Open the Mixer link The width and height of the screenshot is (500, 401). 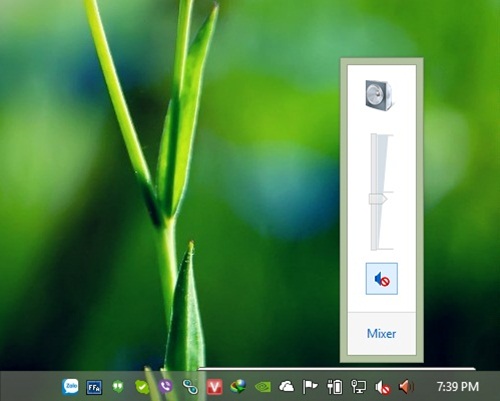point(381,334)
